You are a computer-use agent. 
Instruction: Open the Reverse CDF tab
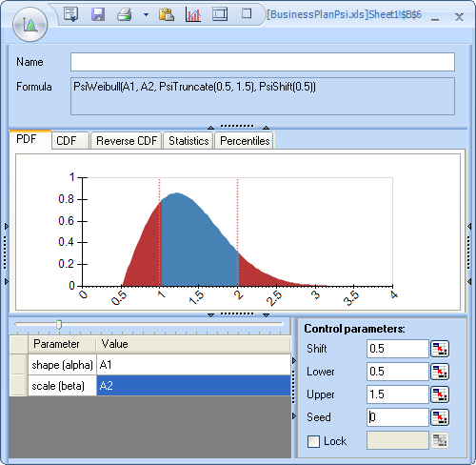point(127,140)
